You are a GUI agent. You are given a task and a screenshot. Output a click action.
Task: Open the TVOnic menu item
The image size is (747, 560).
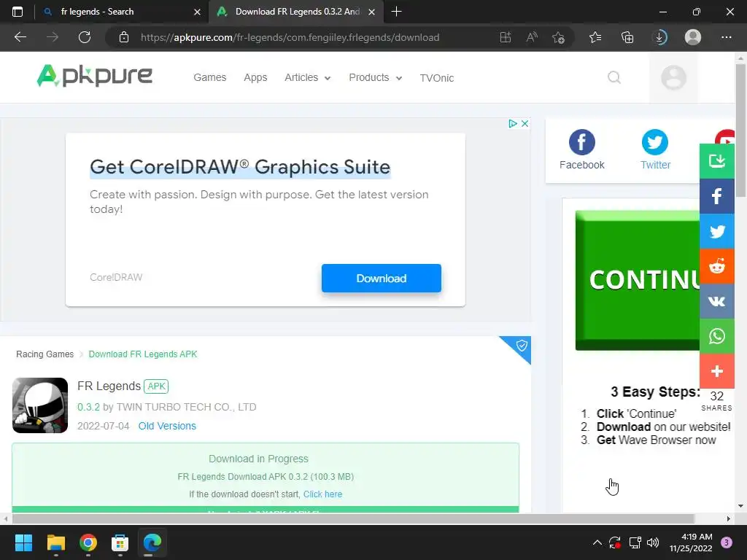(437, 78)
